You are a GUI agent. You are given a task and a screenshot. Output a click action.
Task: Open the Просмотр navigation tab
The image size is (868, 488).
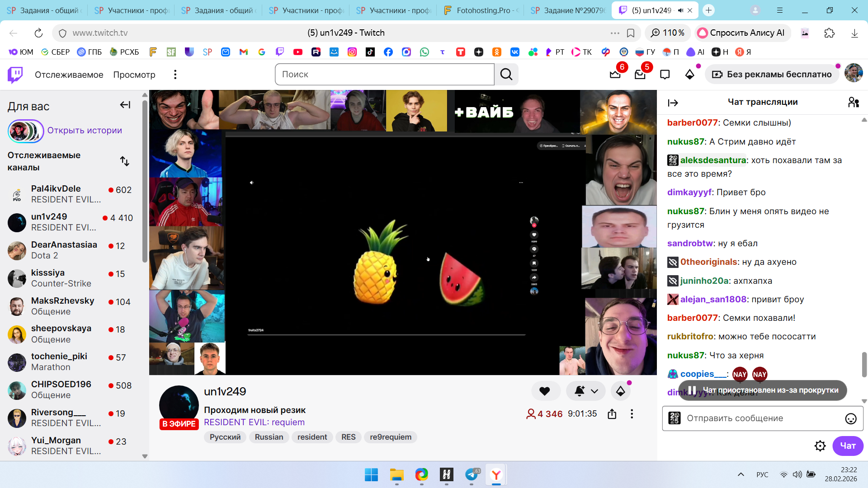pos(134,75)
